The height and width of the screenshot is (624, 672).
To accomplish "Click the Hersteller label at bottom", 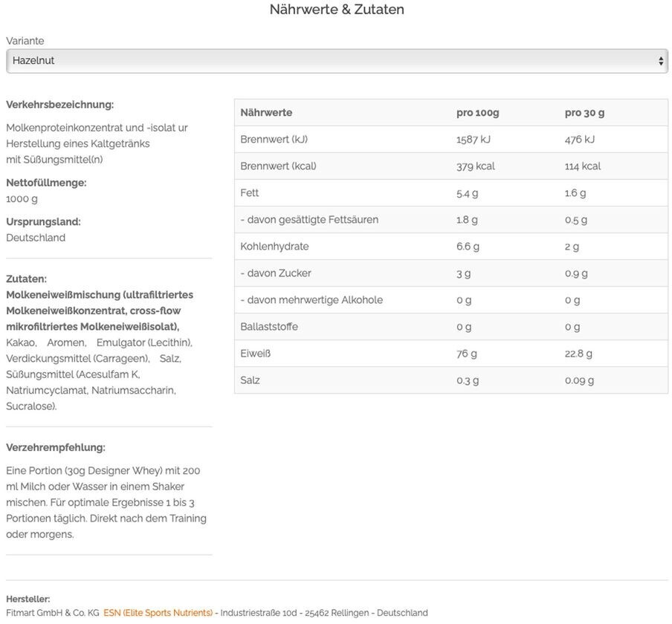I will pyautogui.click(x=28, y=599).
